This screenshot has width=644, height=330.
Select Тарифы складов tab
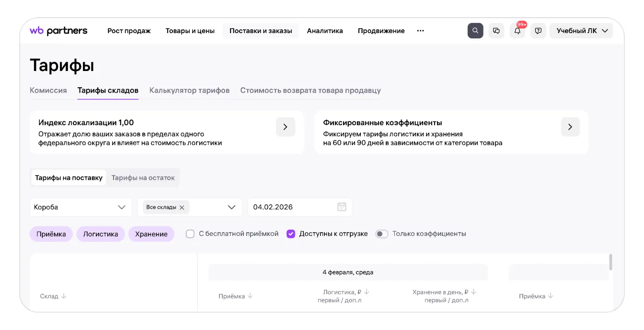tap(108, 90)
